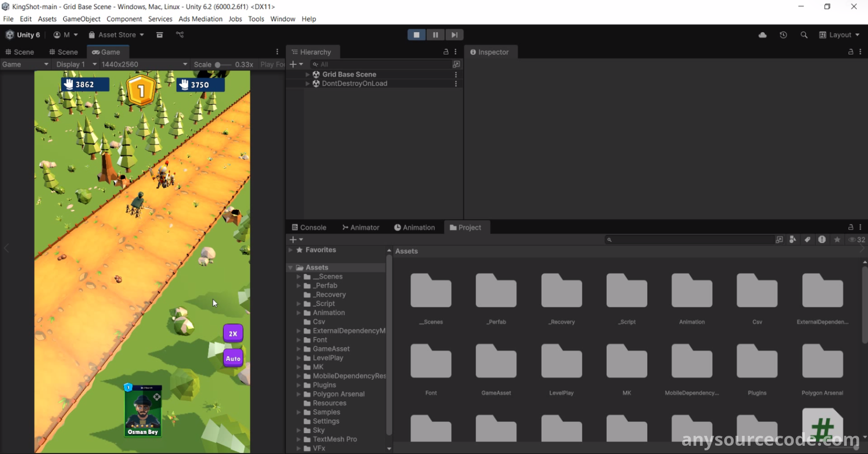Click Search by Type icon in Project panel

point(793,240)
